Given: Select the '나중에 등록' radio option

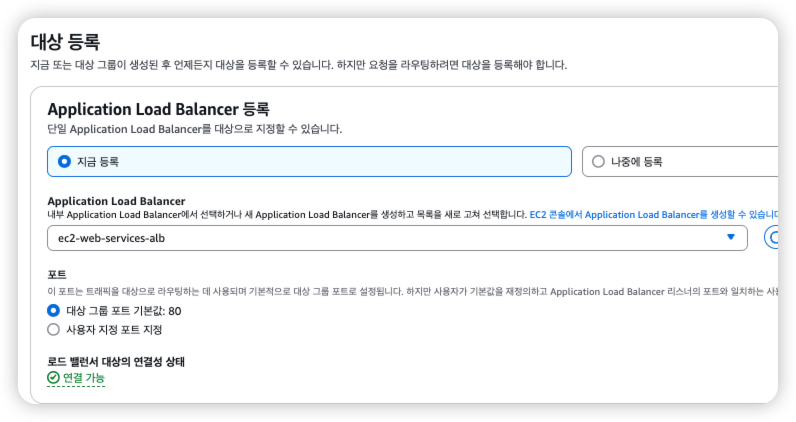Looking at the screenshot, I should point(599,161).
